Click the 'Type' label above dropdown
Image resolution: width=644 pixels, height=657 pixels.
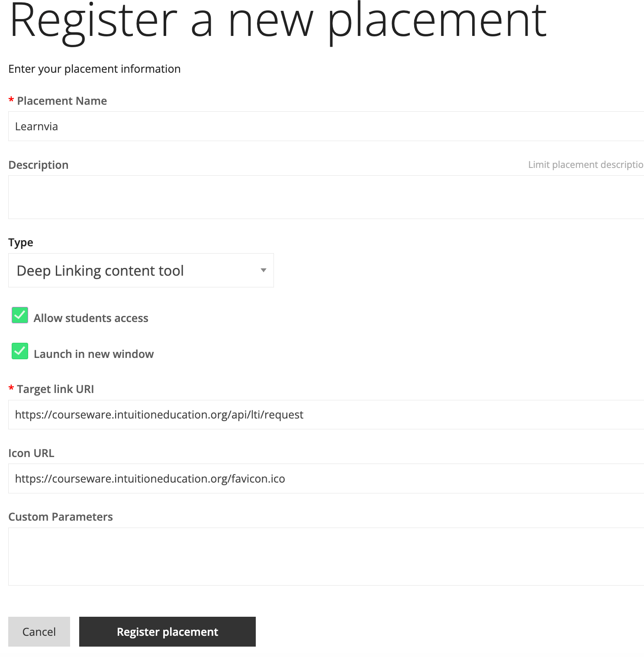21,242
